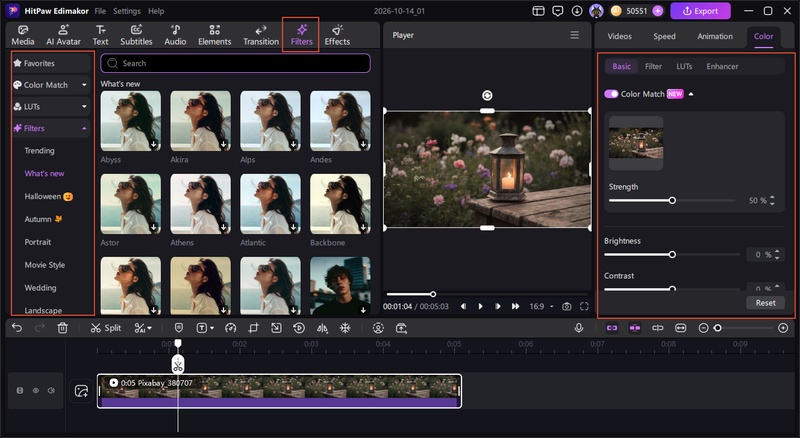Open the Elements tab
800x438 pixels.
(x=214, y=35)
